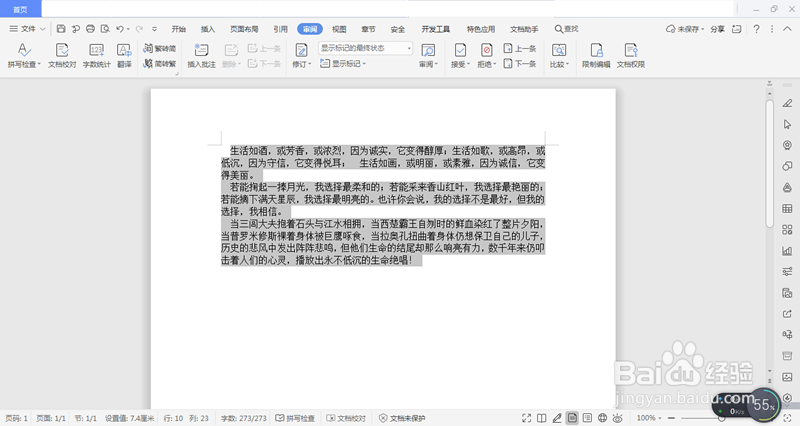800x426 pixels.
Task: Click the fullscreen icon in status bar
Action: (527, 418)
